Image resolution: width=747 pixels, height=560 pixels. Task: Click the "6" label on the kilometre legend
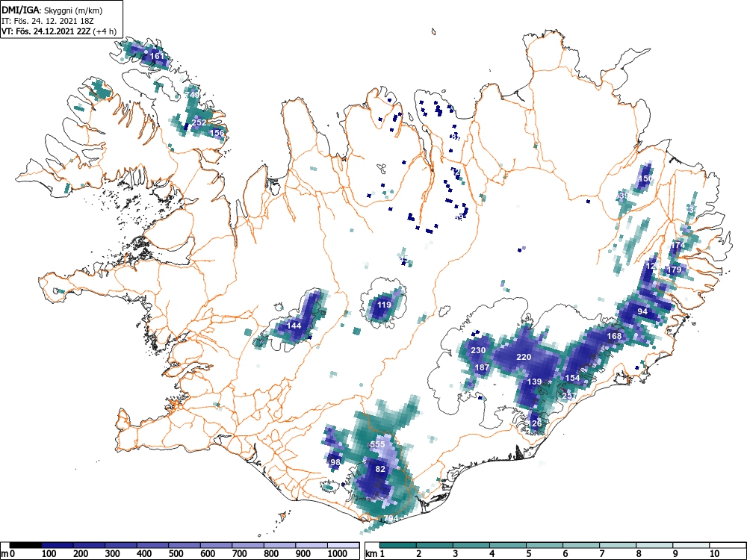565,554
